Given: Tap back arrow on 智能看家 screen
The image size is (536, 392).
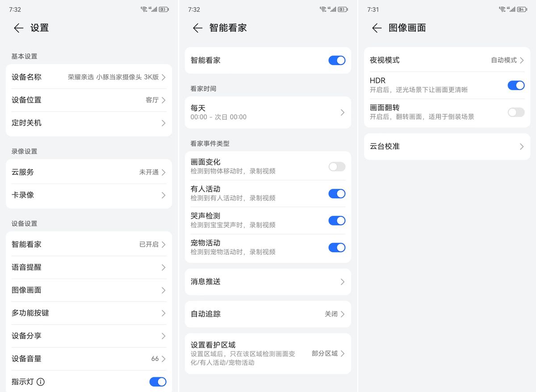Looking at the screenshot, I should [x=197, y=28].
